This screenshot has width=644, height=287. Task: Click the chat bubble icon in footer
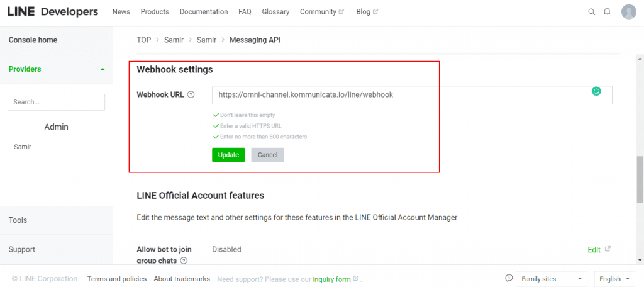[x=509, y=279]
